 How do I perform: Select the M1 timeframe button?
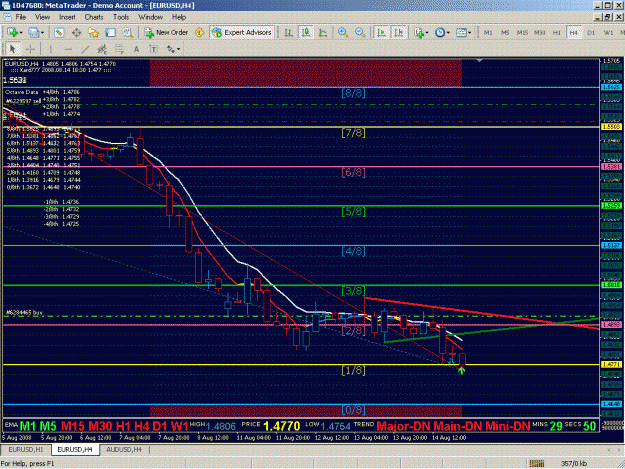(x=488, y=33)
